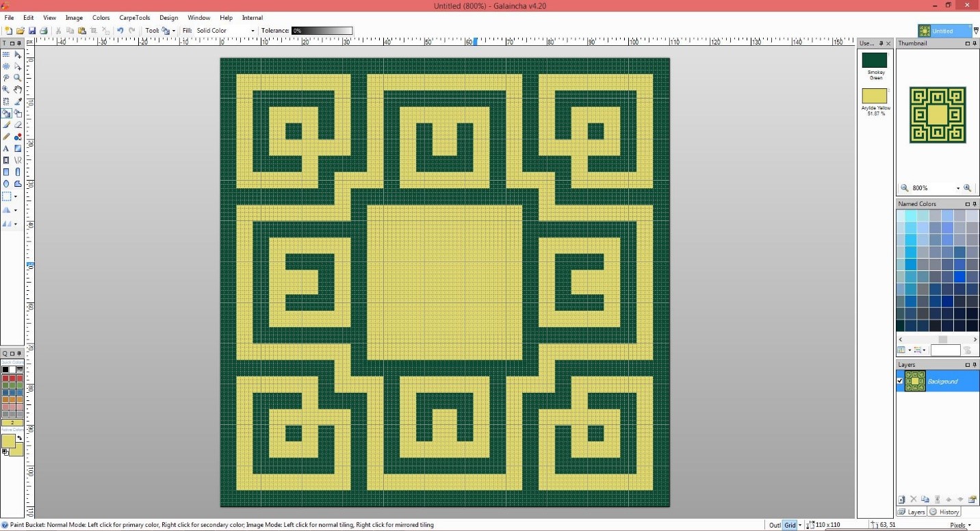Click the zoom in magnifier in Thumbnail panel
Viewport: 980px width, 531px height.
(967, 188)
